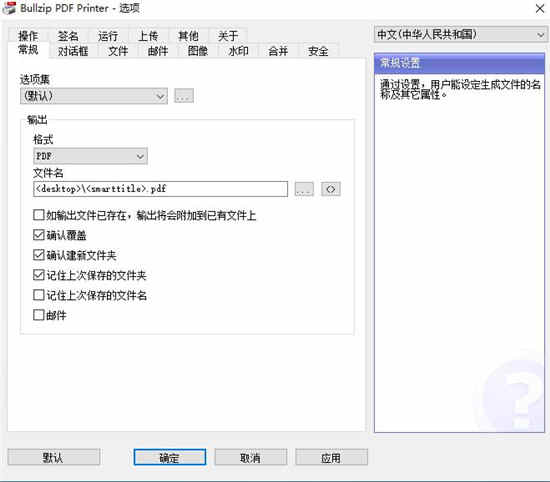Select the 常规 tab
Viewport: 550px width, 482px height.
28,50
